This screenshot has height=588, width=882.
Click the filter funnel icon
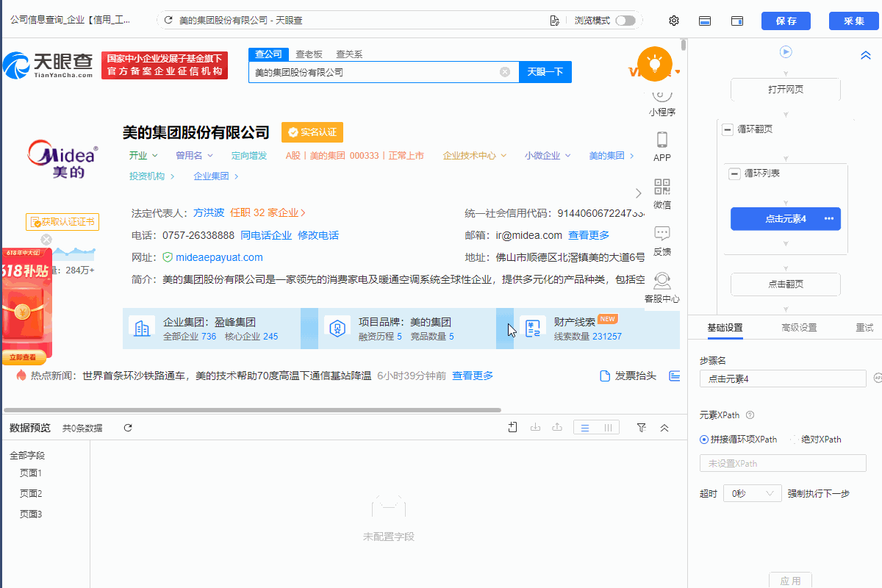(641, 428)
